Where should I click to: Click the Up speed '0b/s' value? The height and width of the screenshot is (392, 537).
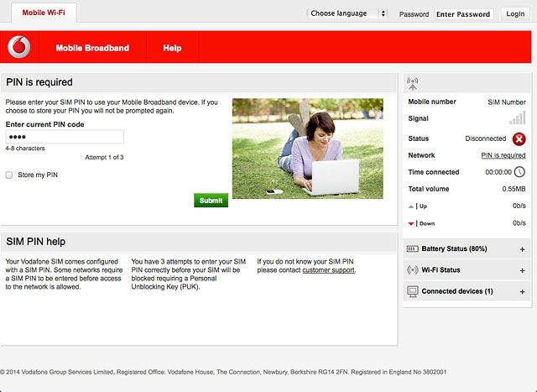[x=519, y=206]
